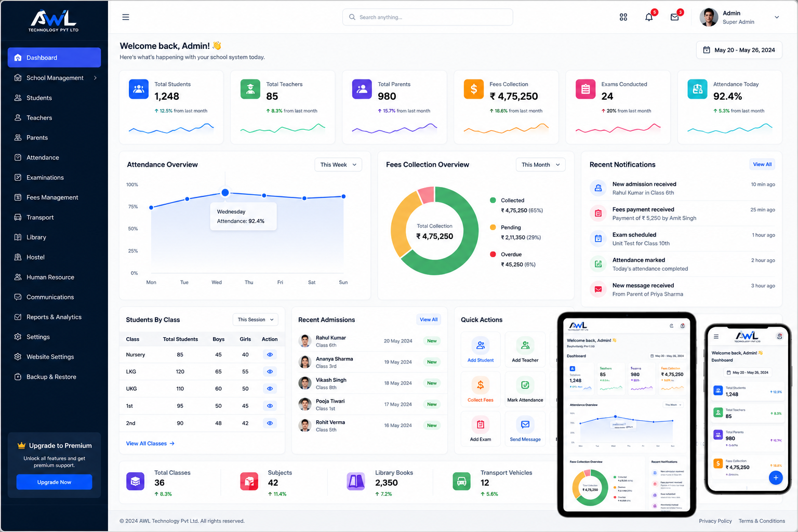Open the This Session class dropdown

[256, 320]
